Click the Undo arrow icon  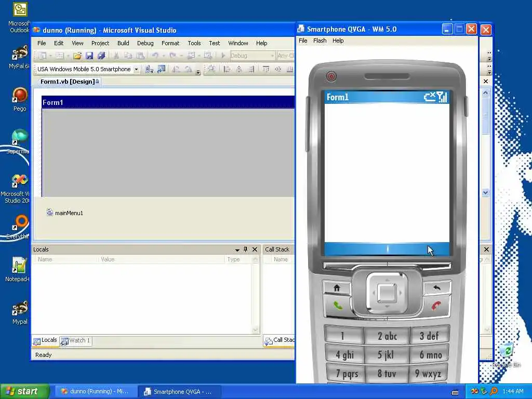point(155,56)
